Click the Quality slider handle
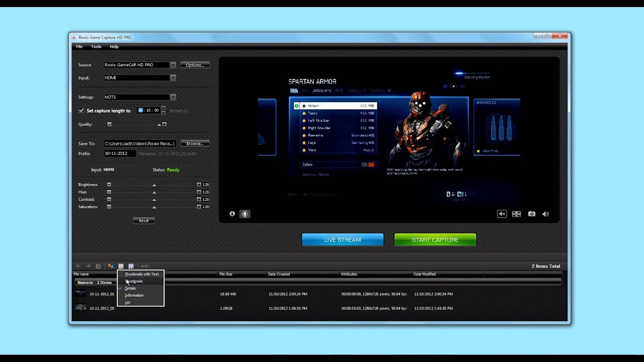Image resolution: width=644 pixels, height=362 pixels. tap(159, 125)
